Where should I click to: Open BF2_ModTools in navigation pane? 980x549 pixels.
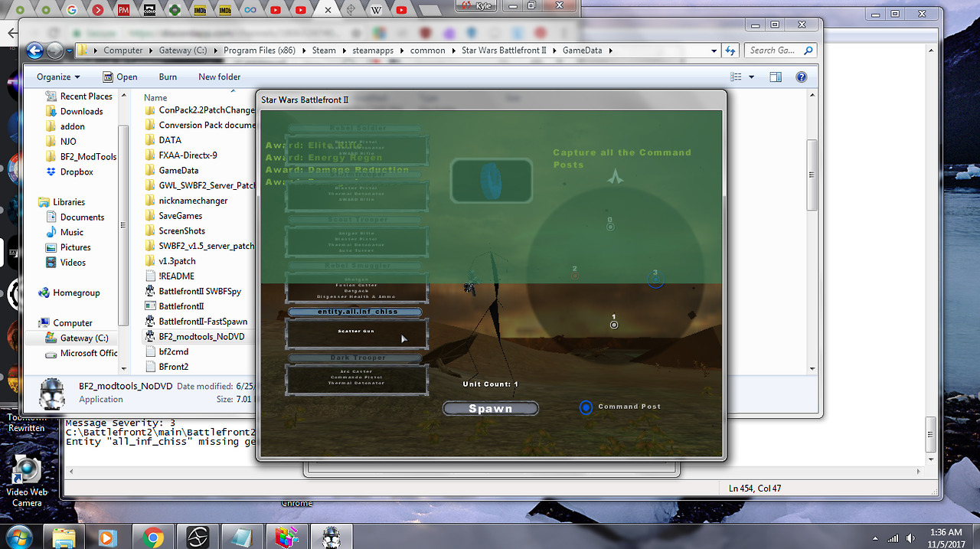tap(80, 157)
